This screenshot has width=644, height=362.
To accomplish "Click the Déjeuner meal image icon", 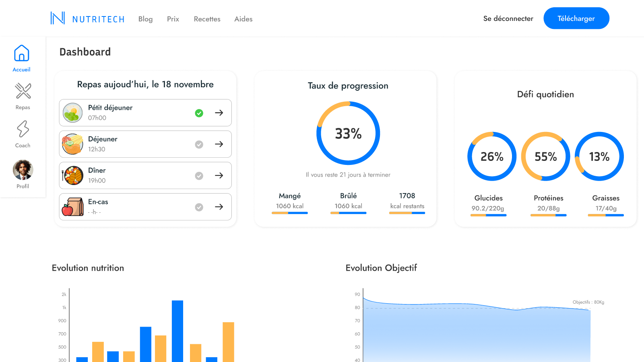I will 73,144.
